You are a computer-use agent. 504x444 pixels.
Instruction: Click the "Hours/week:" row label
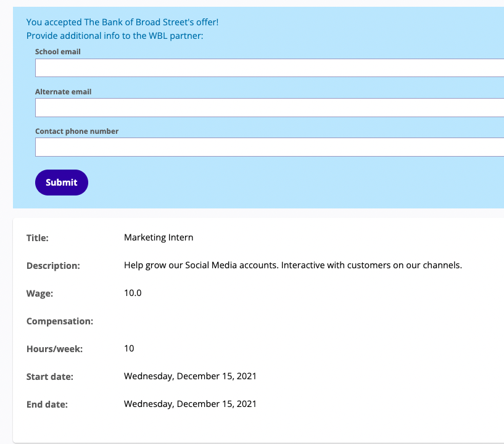tap(54, 349)
